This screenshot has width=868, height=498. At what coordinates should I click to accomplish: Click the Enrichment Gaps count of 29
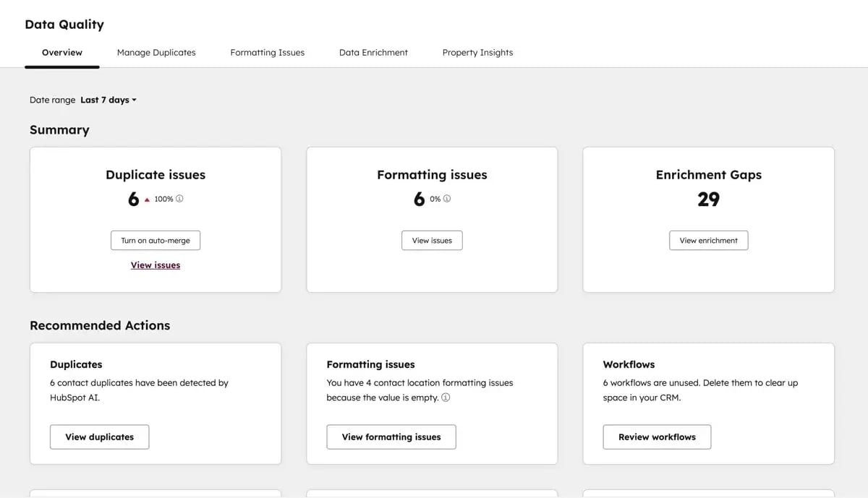[708, 199]
